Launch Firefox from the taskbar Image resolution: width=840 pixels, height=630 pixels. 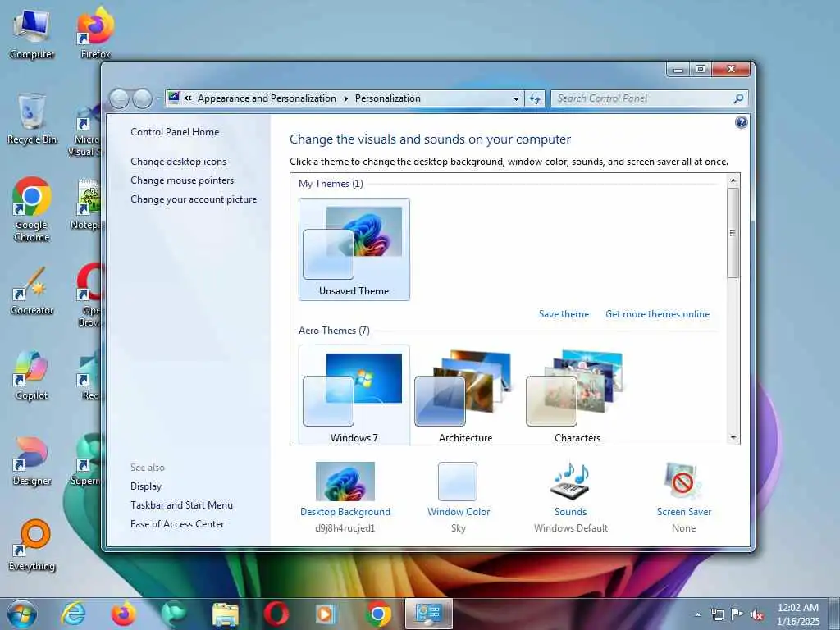point(123,614)
